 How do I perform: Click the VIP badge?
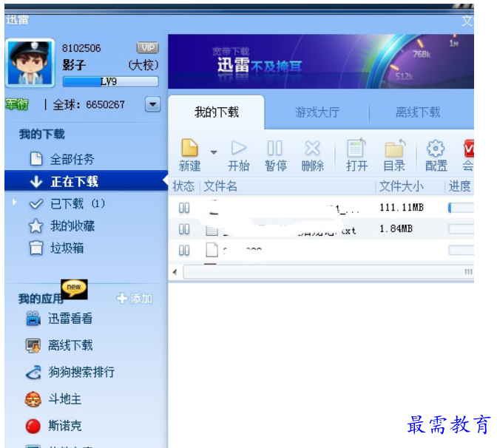[x=148, y=48]
